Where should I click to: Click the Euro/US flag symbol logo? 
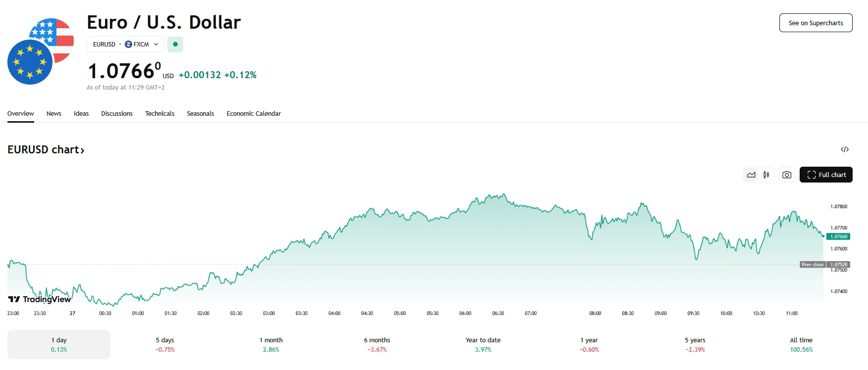point(41,51)
